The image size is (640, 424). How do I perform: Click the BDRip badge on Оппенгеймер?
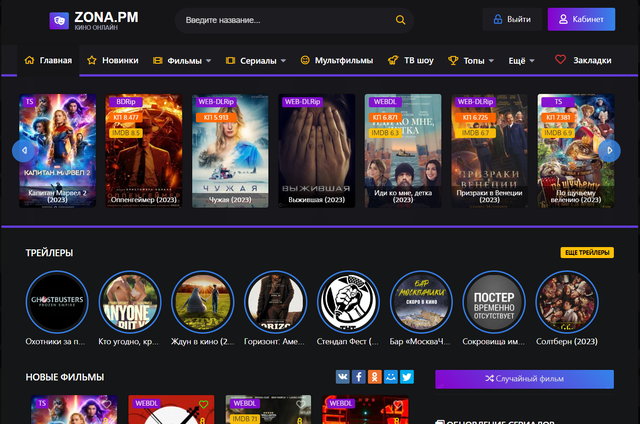[126, 102]
